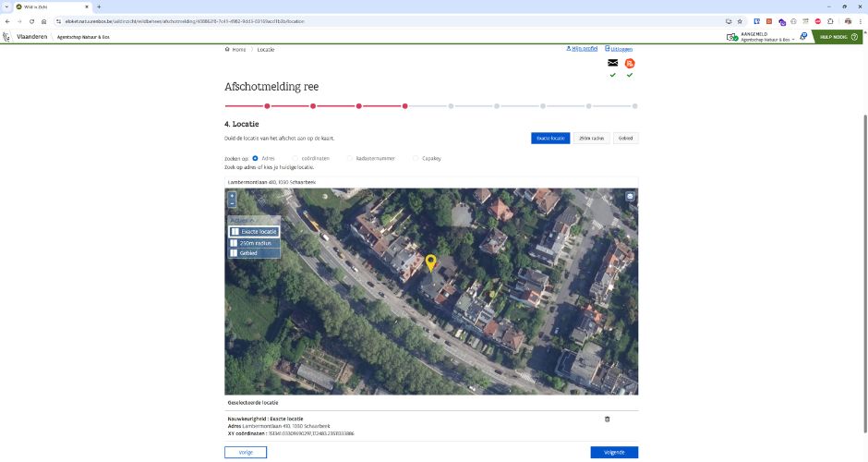The height and width of the screenshot is (462, 868).
Task: Choose the kadasternummer radio option
Action: coord(349,158)
